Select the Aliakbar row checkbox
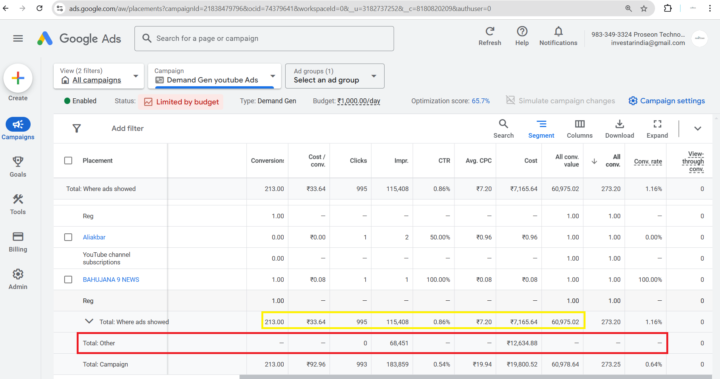720x379 pixels. 68,237
